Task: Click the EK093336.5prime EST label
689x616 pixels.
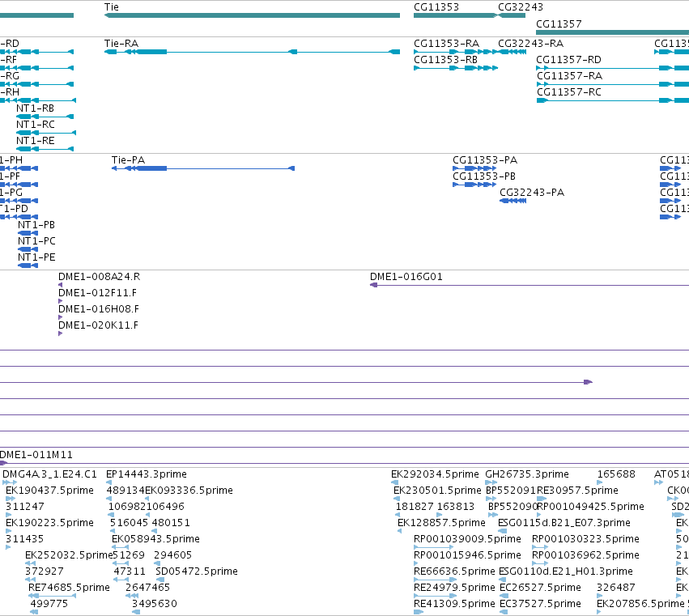Action: click(x=189, y=491)
